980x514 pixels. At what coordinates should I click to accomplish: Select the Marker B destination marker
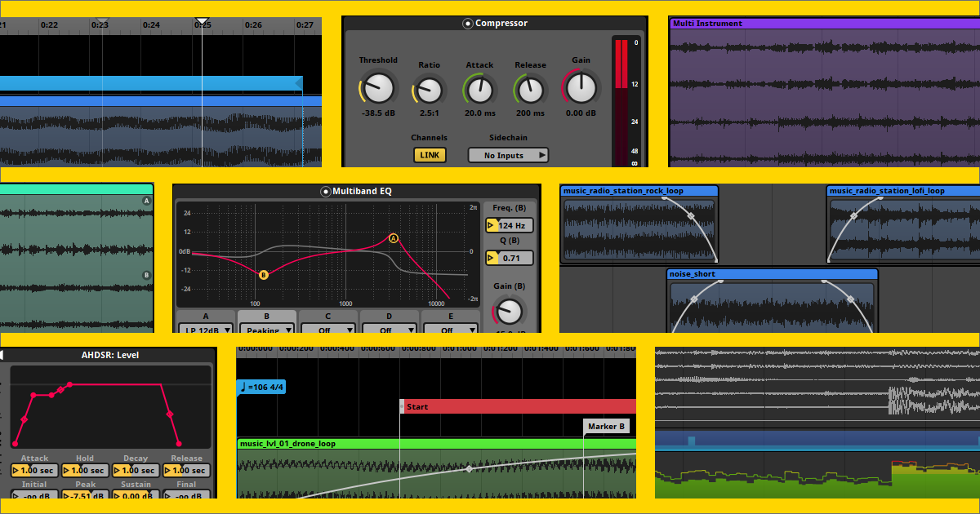pyautogui.click(x=607, y=426)
